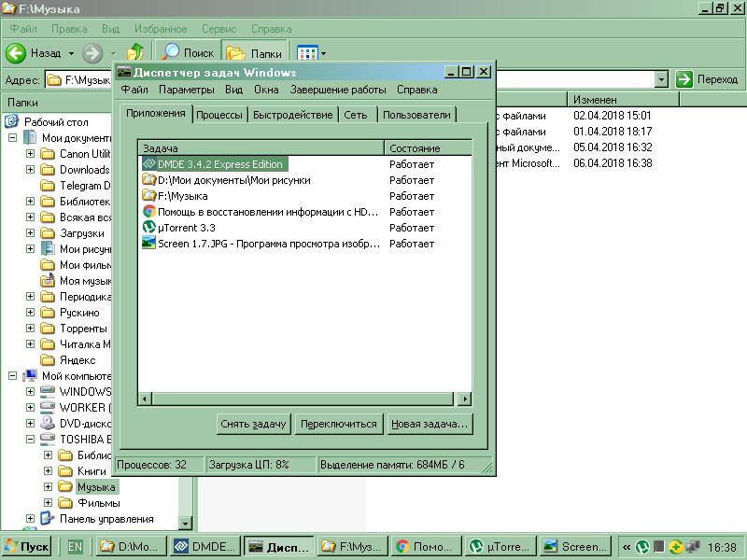This screenshot has width=747, height=560.
Task: Click the Back arrow in Explorer toolbar
Action: pyautogui.click(x=17, y=53)
